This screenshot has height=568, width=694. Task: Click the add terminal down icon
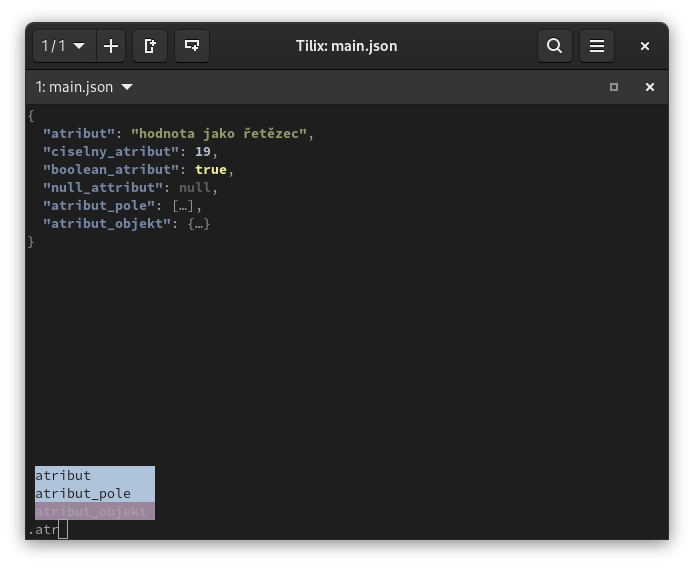[192, 46]
